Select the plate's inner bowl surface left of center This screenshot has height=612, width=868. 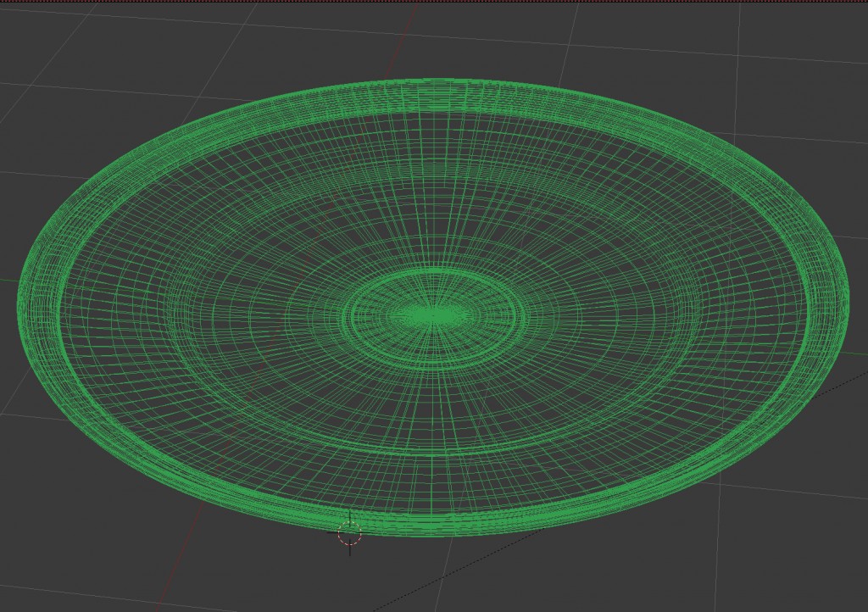point(212,314)
